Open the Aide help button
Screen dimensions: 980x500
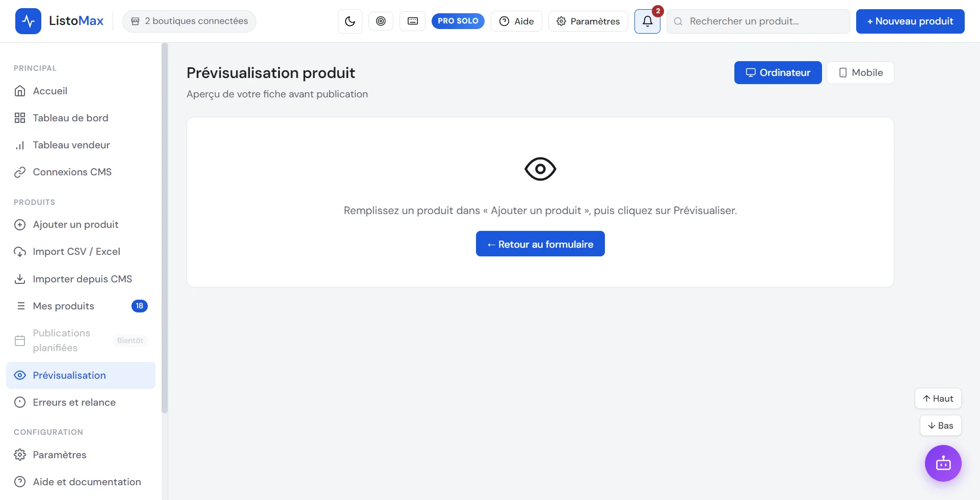(x=516, y=21)
